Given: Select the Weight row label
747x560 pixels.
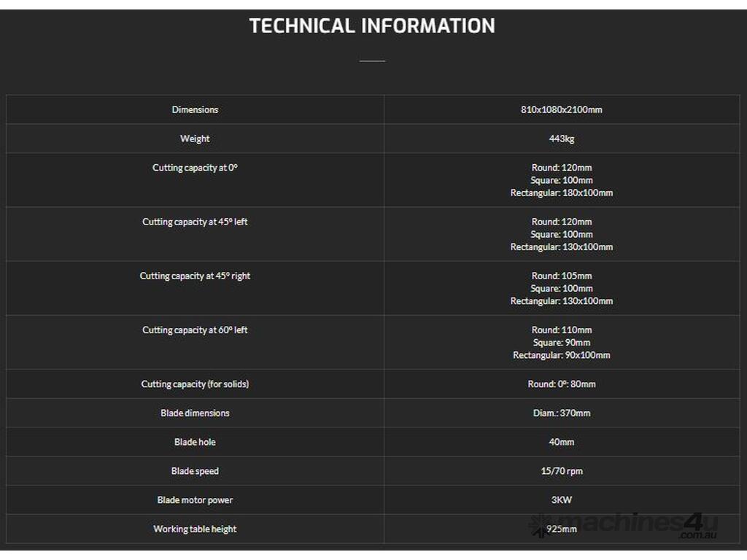Looking at the screenshot, I should (x=195, y=139).
